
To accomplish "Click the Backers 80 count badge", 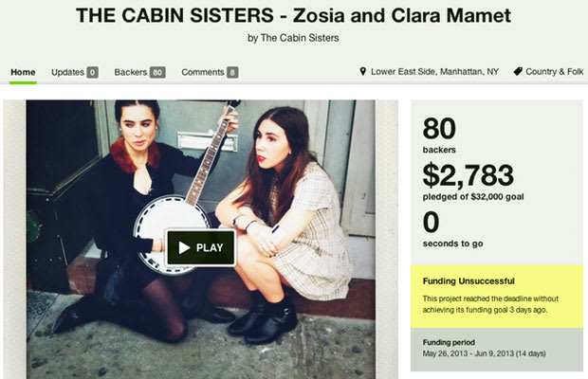I will [x=157, y=72].
